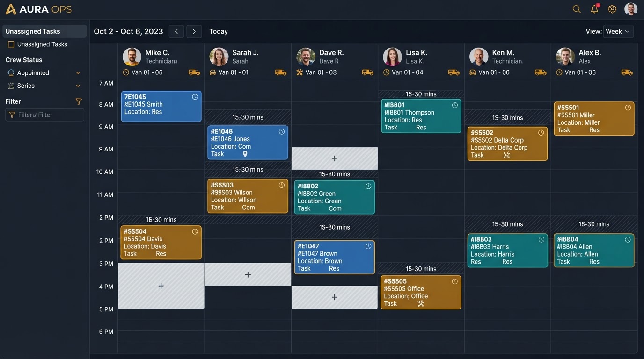The width and height of the screenshot is (644, 359).
Task: Jump to Today in the schedule
Action: [x=219, y=31]
